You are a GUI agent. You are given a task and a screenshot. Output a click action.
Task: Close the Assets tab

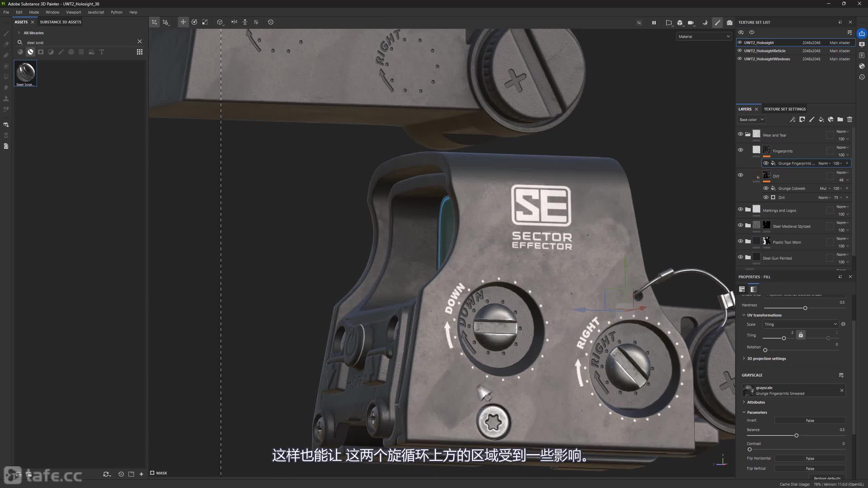tap(33, 22)
